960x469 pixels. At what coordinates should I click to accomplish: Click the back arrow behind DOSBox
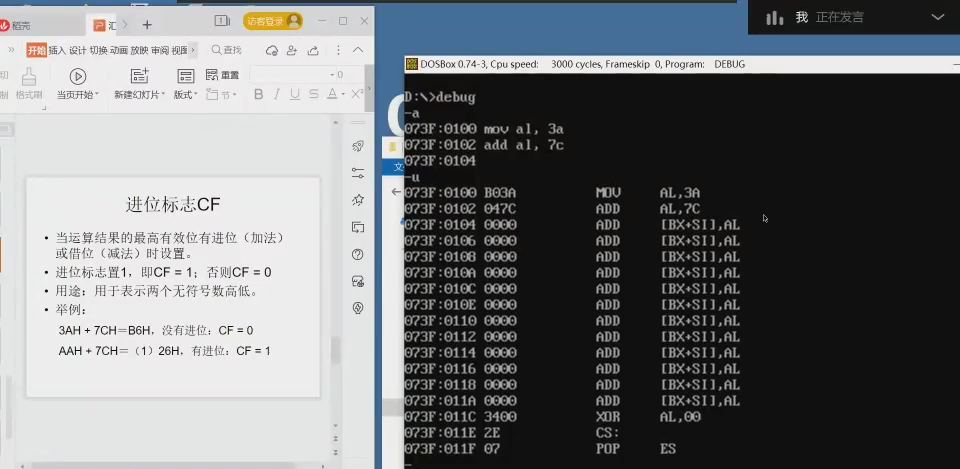396,192
